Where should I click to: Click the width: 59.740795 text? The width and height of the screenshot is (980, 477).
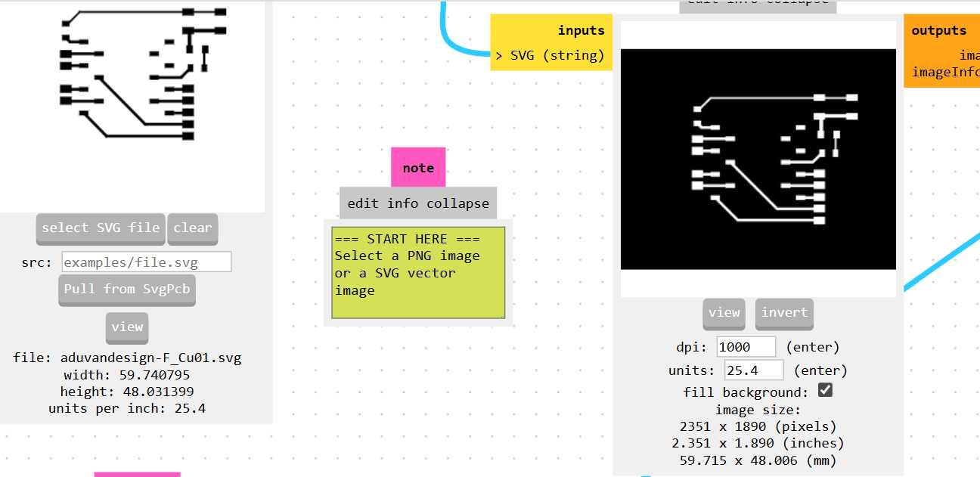pyautogui.click(x=127, y=375)
